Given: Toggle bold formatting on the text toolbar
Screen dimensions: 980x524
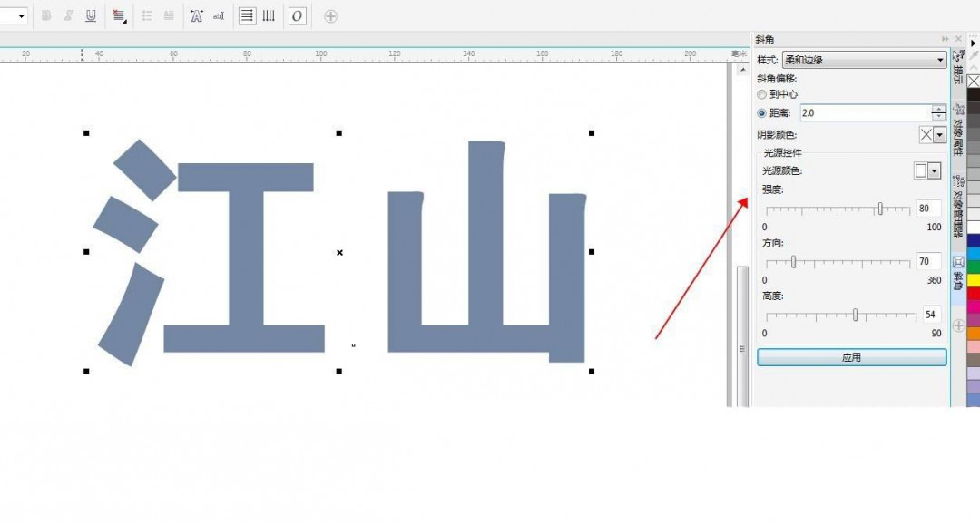Looking at the screenshot, I should pyautogui.click(x=47, y=15).
